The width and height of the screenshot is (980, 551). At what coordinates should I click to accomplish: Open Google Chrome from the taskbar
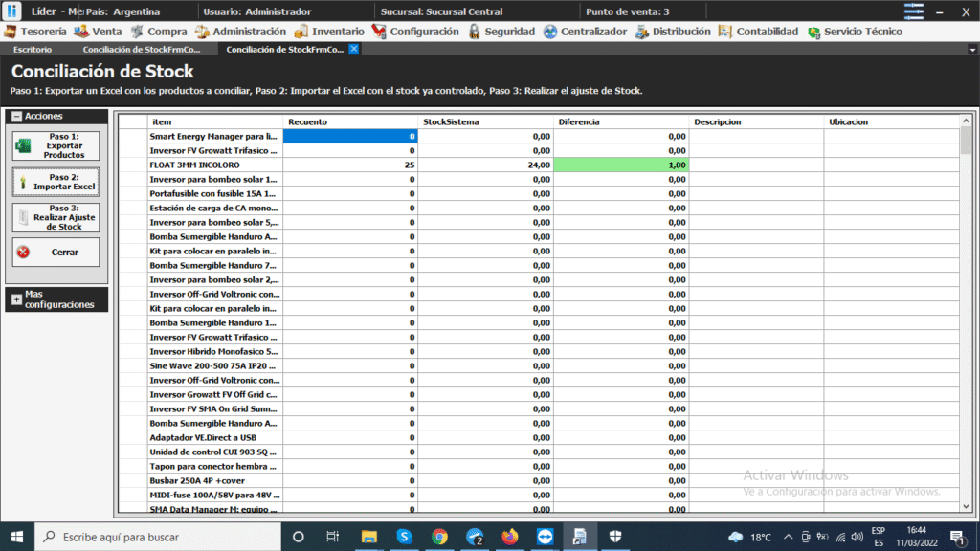[439, 537]
